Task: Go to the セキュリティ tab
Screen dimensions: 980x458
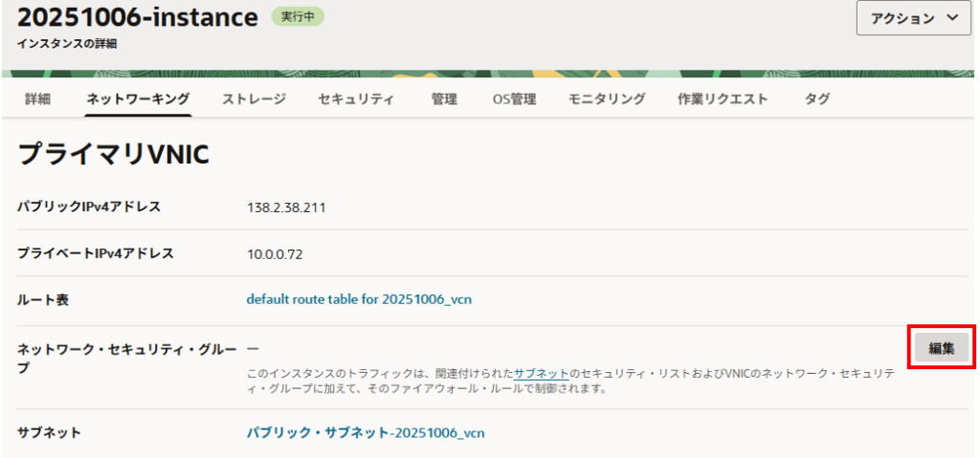Action: [355, 98]
